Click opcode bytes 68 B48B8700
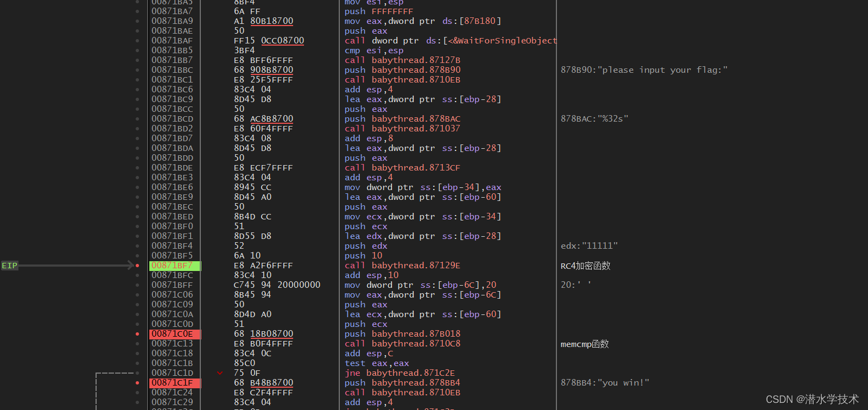 coord(263,383)
